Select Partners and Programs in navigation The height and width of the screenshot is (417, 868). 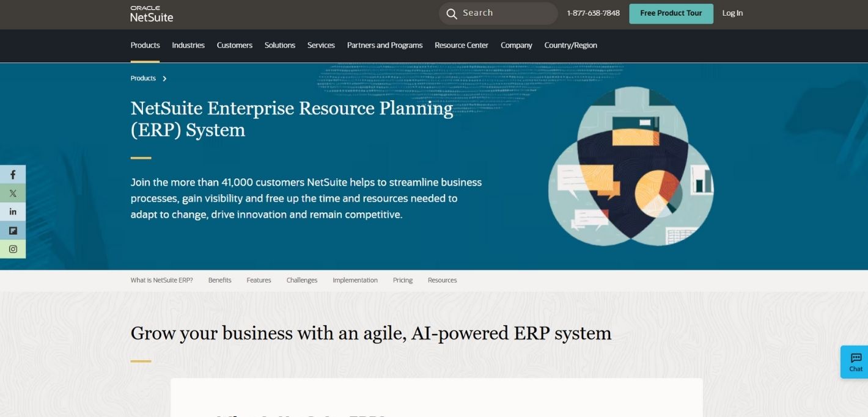click(x=384, y=45)
